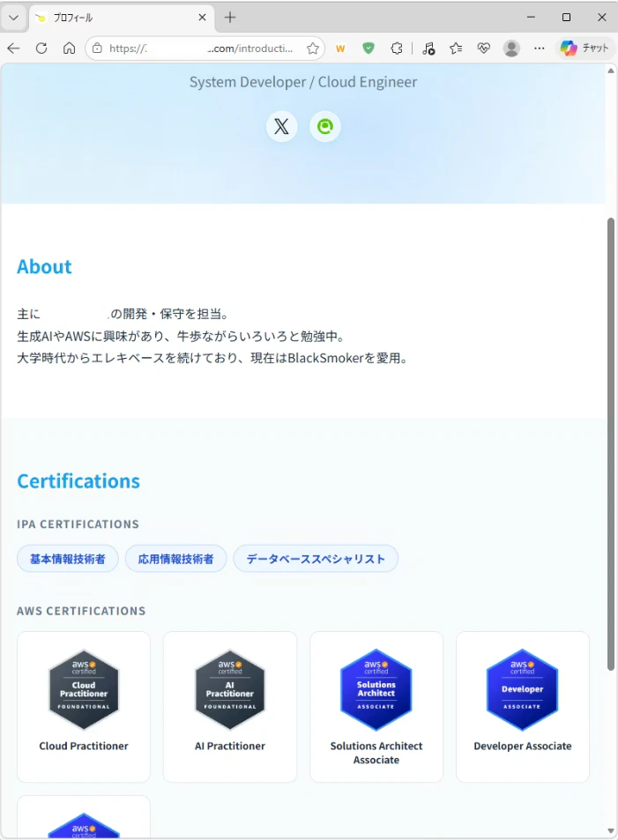Open Settings and more ellipsis menu
The height and width of the screenshot is (840, 618).
540,48
